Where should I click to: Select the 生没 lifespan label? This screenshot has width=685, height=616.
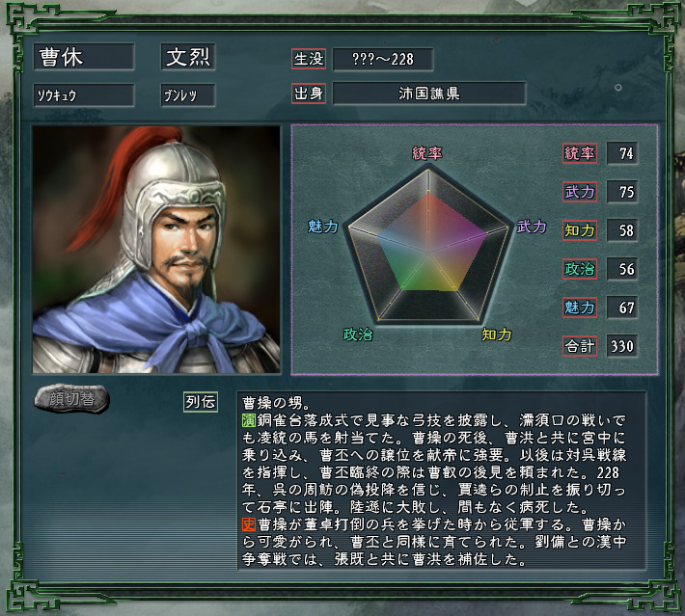(x=309, y=59)
